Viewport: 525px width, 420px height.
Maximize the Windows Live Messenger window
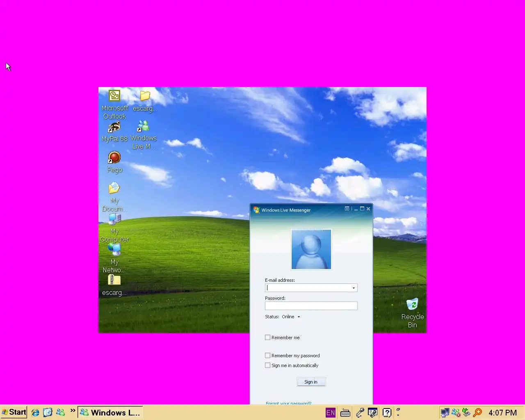pos(362,209)
